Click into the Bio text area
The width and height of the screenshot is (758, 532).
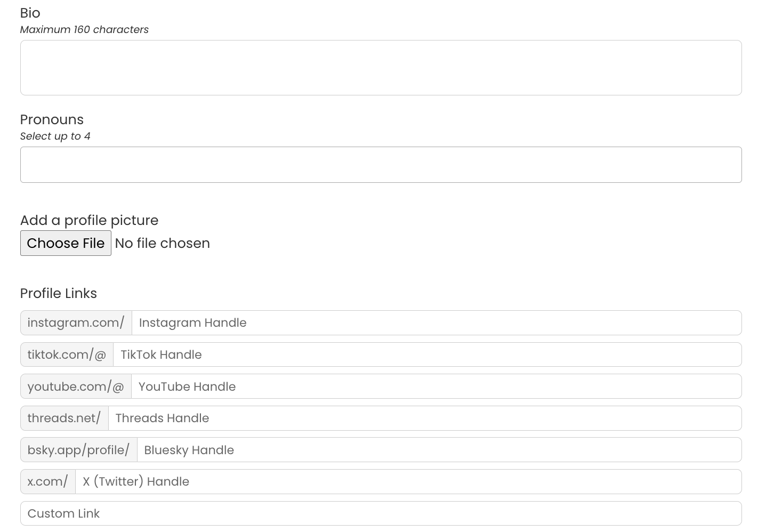[381, 68]
